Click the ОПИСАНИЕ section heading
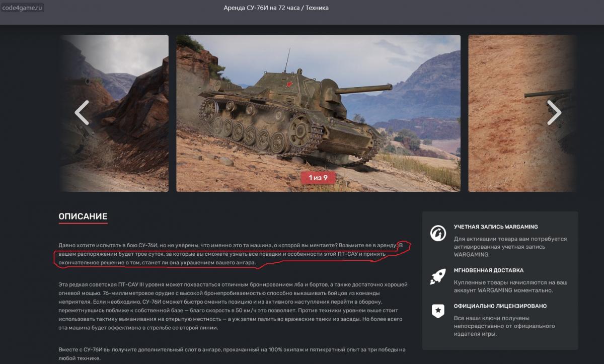604x364 pixels. pyautogui.click(x=83, y=216)
